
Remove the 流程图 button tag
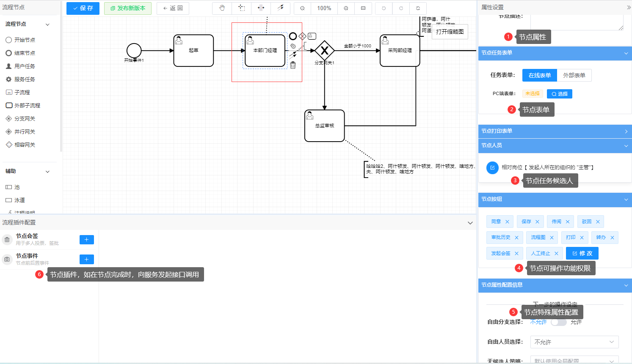point(552,238)
